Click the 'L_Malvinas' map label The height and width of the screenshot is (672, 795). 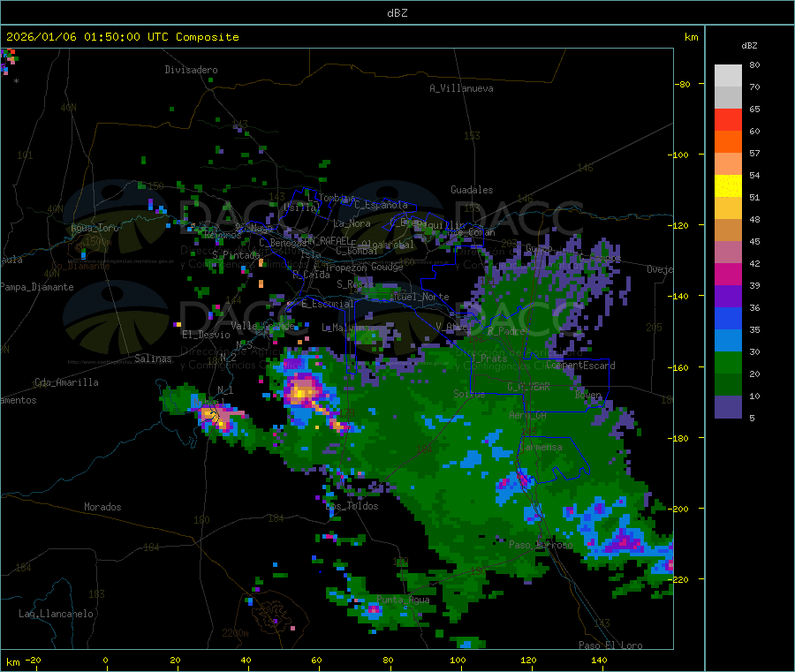tap(348, 328)
